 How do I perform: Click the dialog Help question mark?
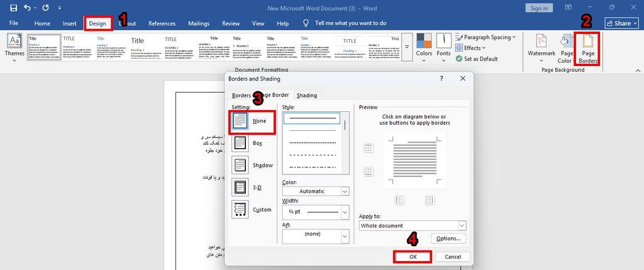click(x=441, y=79)
